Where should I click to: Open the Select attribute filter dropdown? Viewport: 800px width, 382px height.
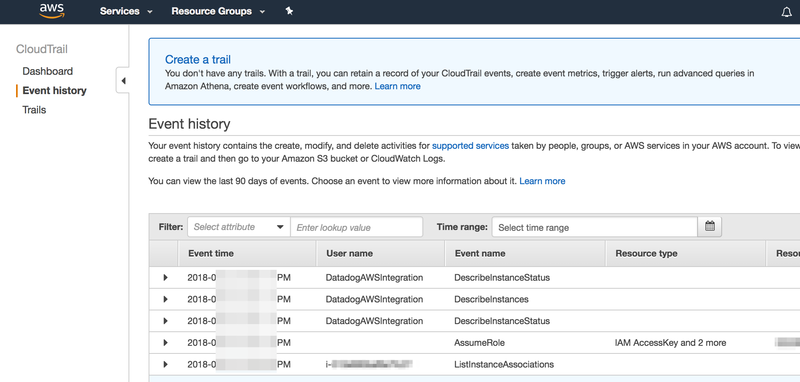coord(239,227)
